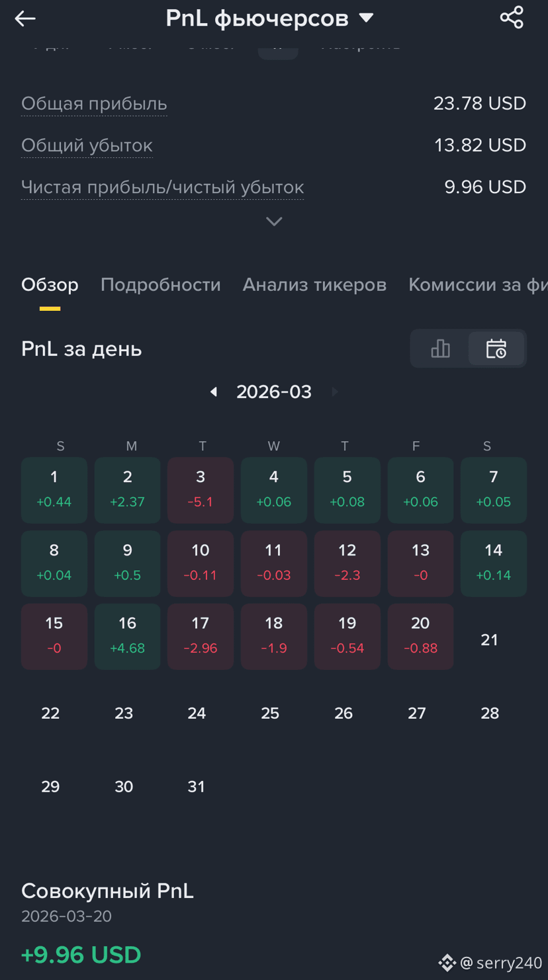Go to previous month arrow
This screenshot has width=548, height=980.
click(x=214, y=392)
